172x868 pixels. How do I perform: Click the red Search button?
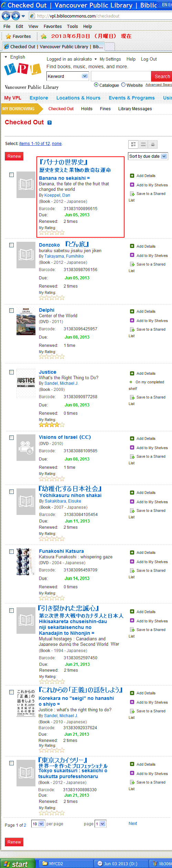[x=162, y=76]
